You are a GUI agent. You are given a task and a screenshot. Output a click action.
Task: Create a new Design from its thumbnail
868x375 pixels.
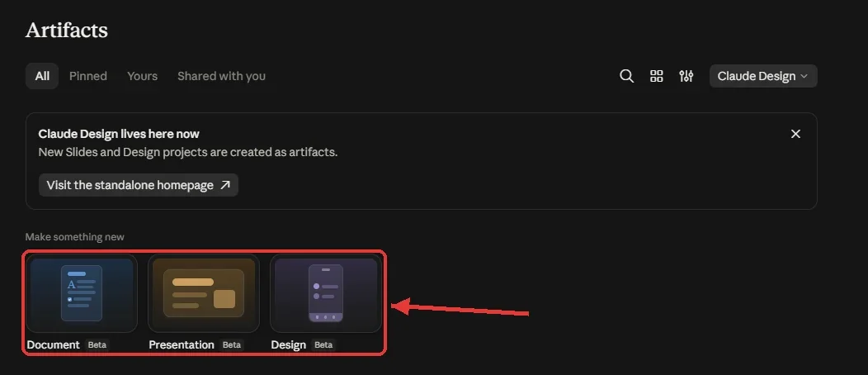[325, 293]
